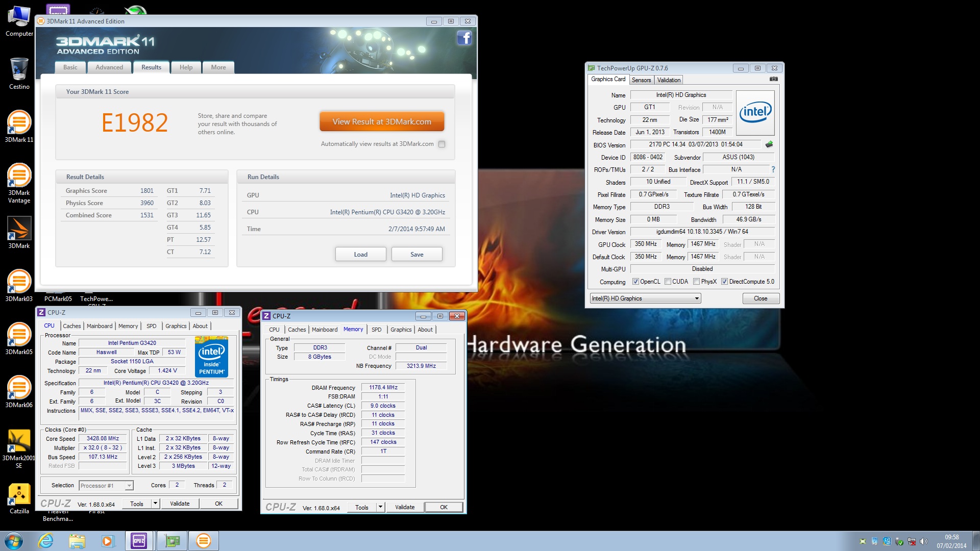Open Windows Media Player from the taskbar
980x551 pixels.
click(x=108, y=541)
